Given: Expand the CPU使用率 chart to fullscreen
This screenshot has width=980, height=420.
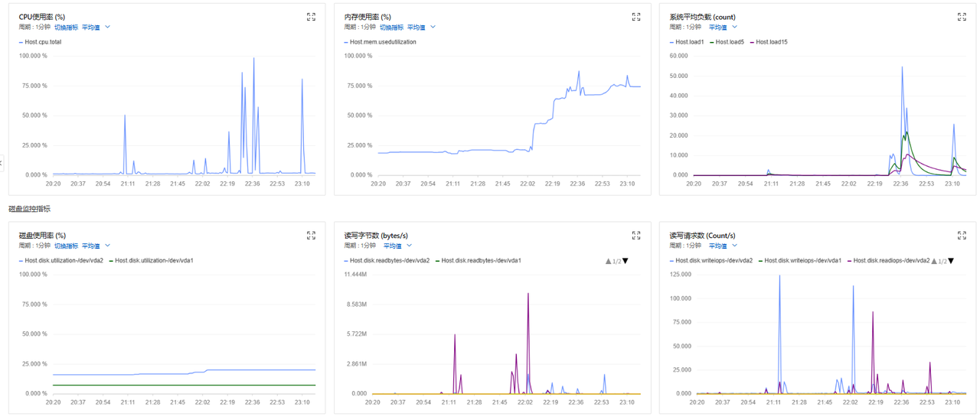Looking at the screenshot, I should [x=311, y=17].
